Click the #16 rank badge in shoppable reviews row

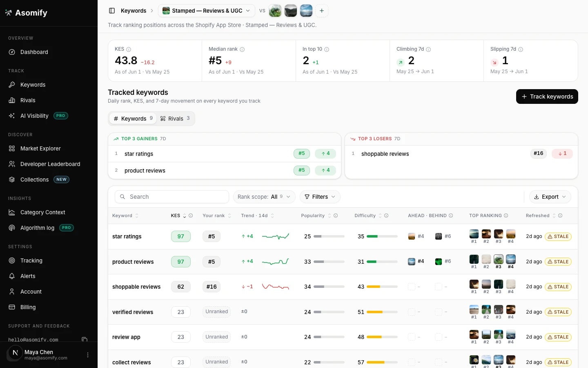[x=212, y=287]
